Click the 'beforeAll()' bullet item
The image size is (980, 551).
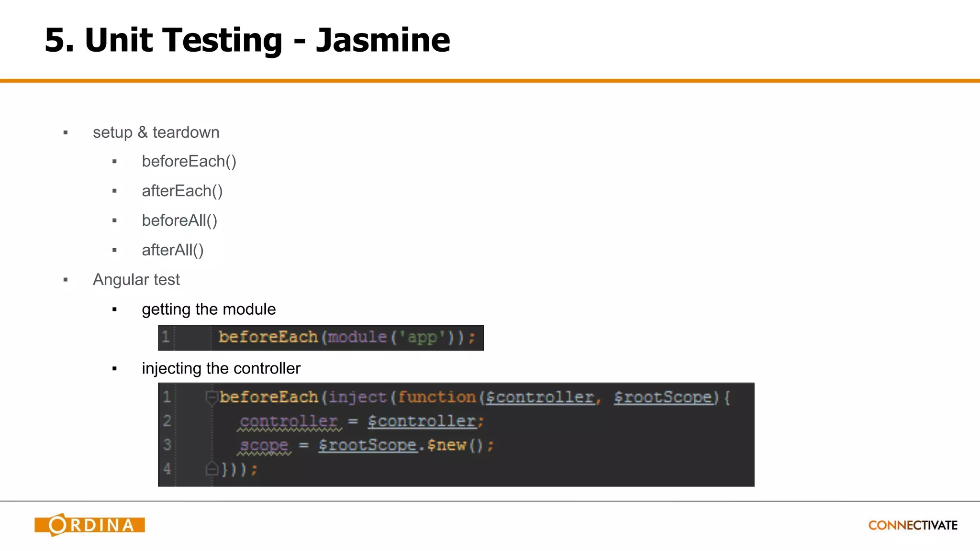(179, 220)
